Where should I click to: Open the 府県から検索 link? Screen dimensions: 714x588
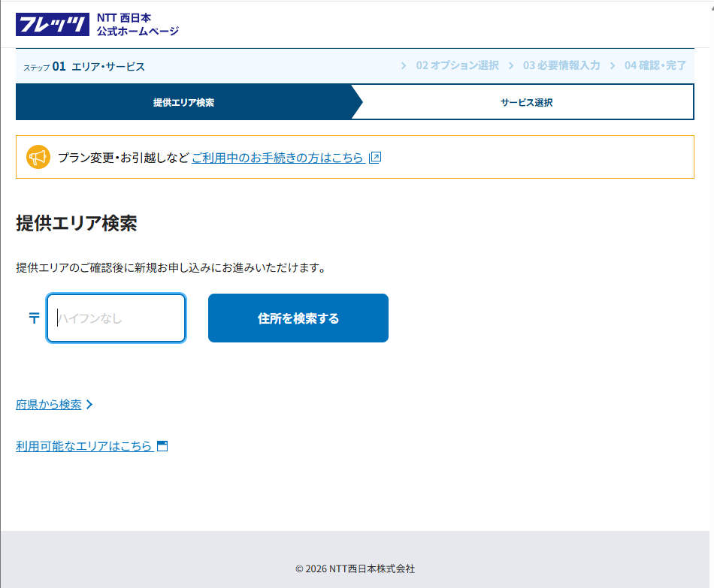pos(49,405)
